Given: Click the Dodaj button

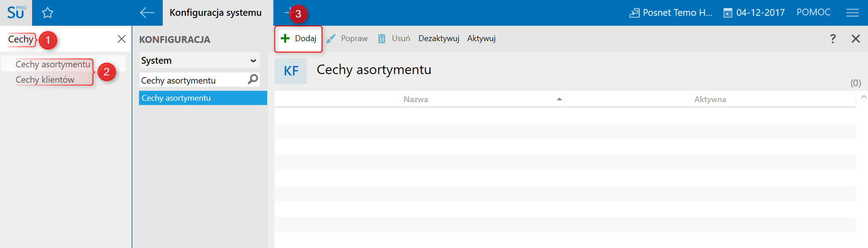Looking at the screenshot, I should (298, 39).
